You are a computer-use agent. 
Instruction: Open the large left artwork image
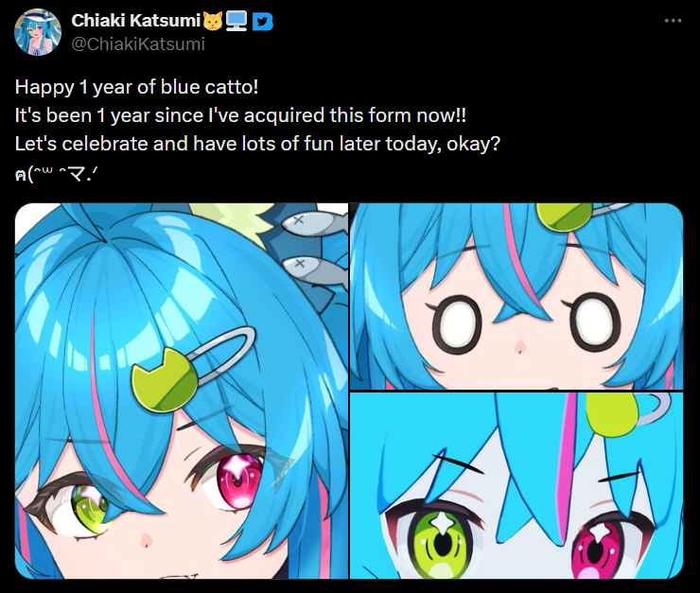182,391
